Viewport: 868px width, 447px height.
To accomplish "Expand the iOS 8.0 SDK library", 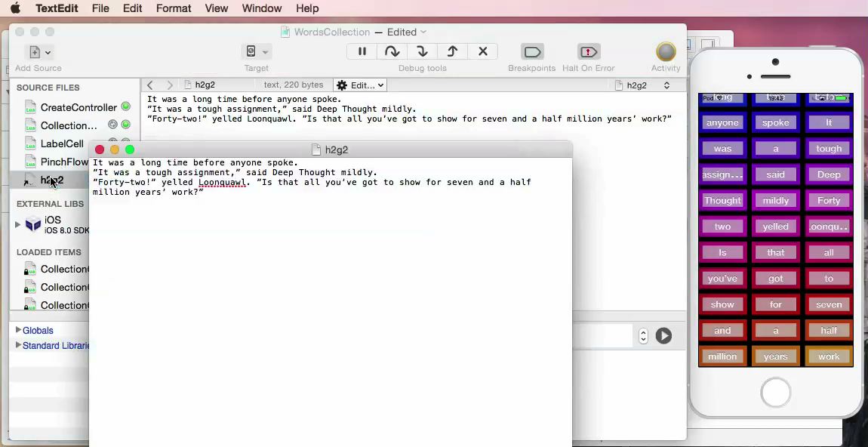I will [x=17, y=224].
